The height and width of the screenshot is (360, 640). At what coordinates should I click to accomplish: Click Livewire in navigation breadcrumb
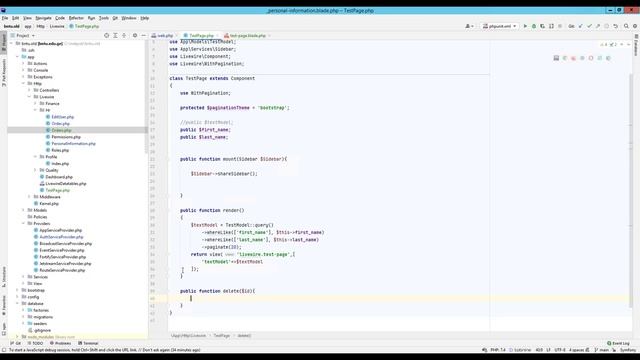(x=57, y=26)
